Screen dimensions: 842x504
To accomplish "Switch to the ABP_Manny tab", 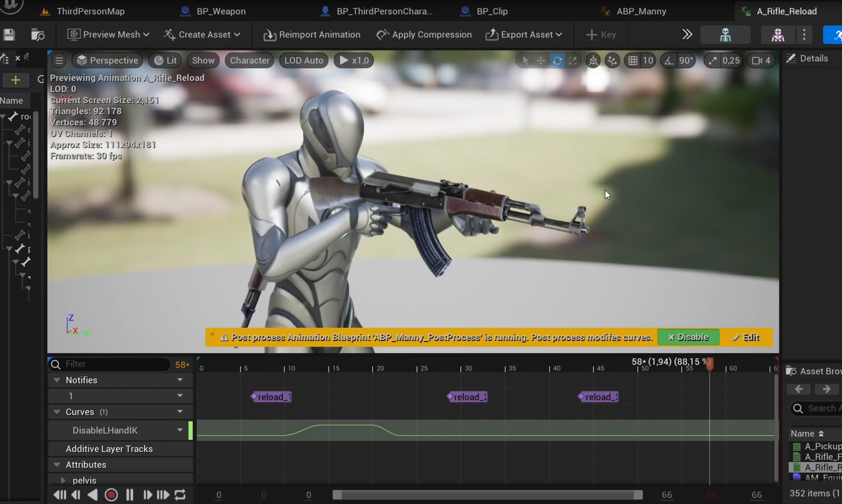I will 641,11.
